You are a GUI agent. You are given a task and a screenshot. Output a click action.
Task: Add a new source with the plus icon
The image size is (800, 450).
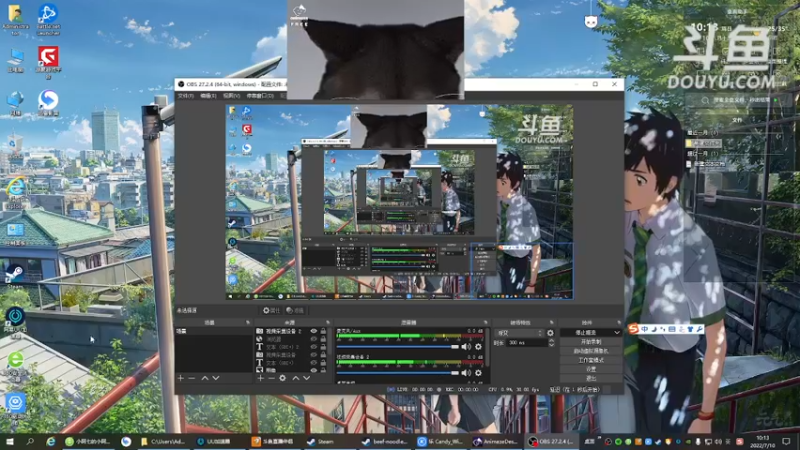[260, 378]
